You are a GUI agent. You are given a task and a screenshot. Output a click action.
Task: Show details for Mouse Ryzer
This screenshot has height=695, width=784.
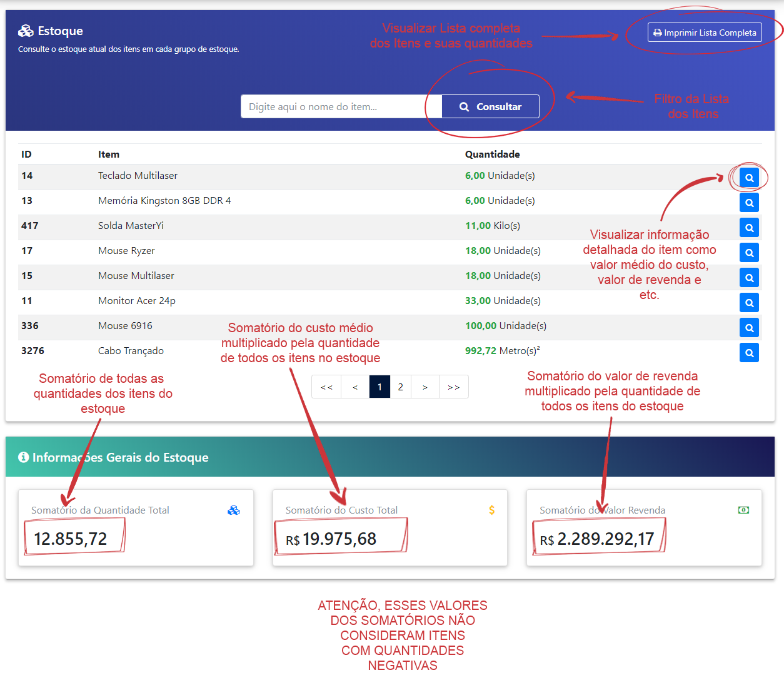[x=749, y=253]
